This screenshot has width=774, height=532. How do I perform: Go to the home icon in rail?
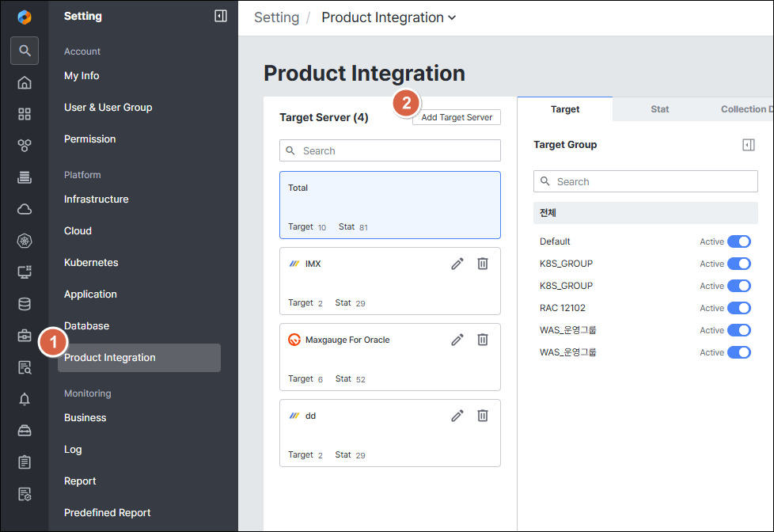tap(25, 82)
